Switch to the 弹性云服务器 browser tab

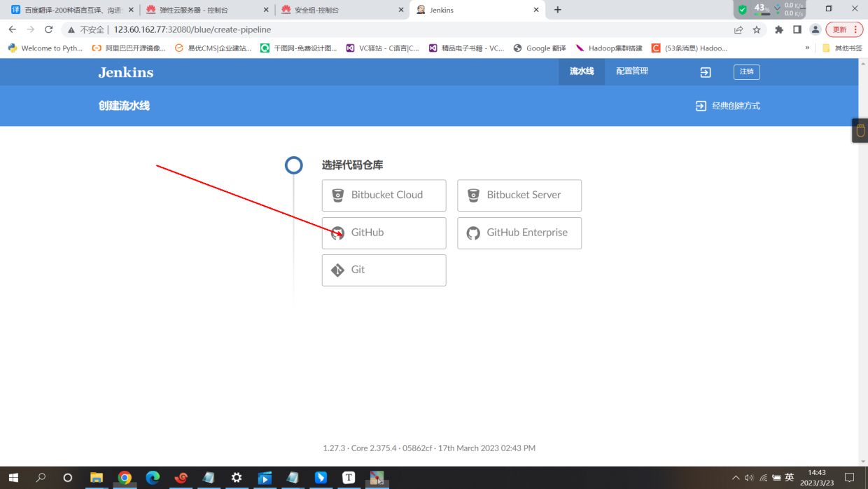[206, 10]
